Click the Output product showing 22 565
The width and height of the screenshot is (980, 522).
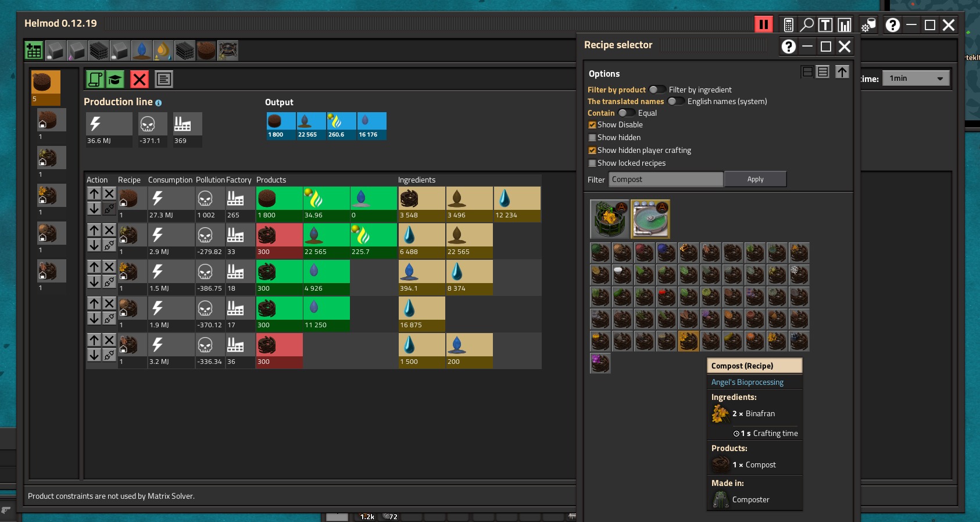coord(312,126)
